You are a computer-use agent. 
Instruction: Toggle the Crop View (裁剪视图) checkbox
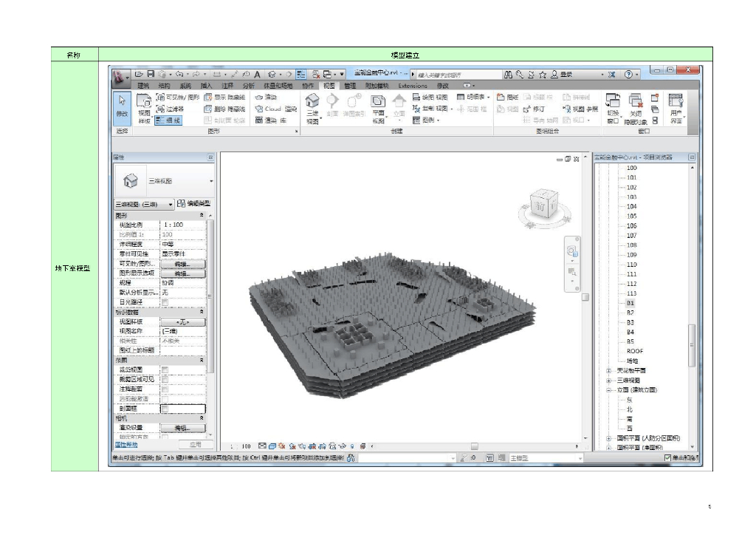[x=165, y=369]
